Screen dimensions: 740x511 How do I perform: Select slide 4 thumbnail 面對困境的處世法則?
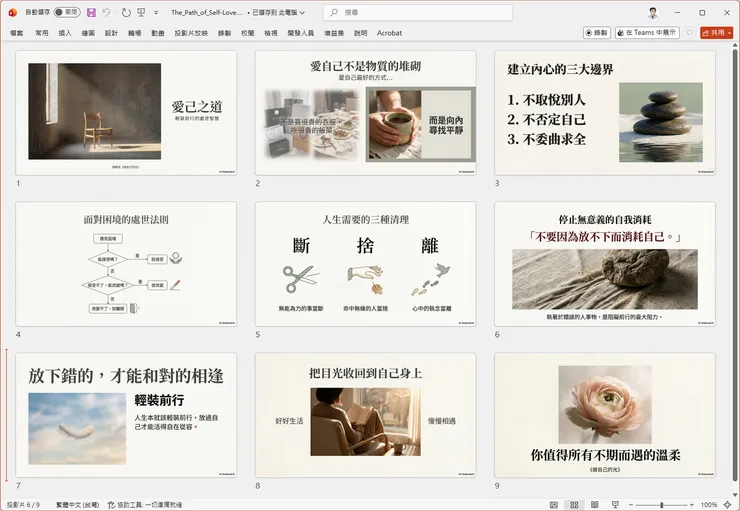pyautogui.click(x=126, y=264)
